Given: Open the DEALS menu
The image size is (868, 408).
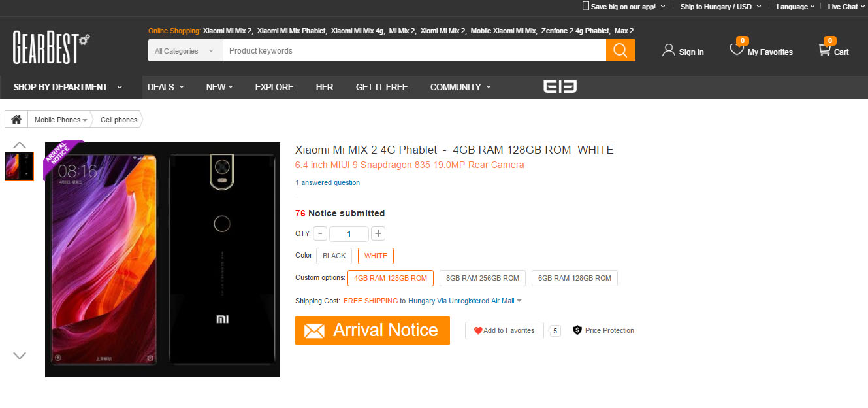Looking at the screenshot, I should 165,87.
